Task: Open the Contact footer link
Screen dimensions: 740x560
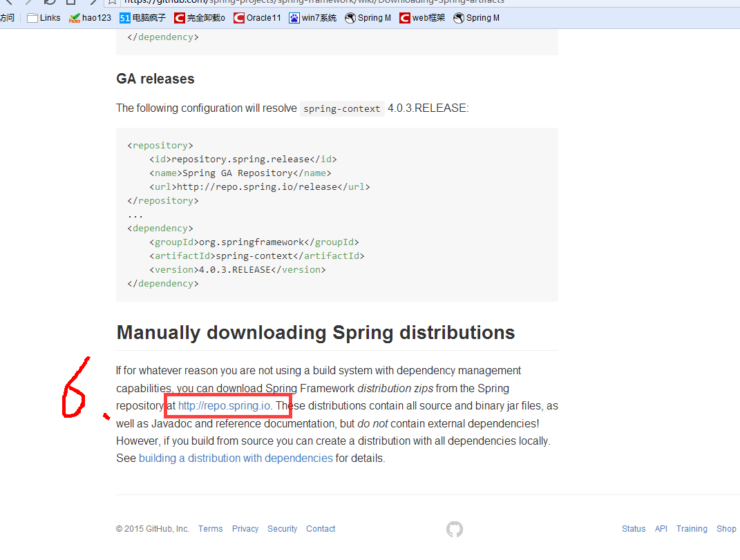Action: pos(321,529)
